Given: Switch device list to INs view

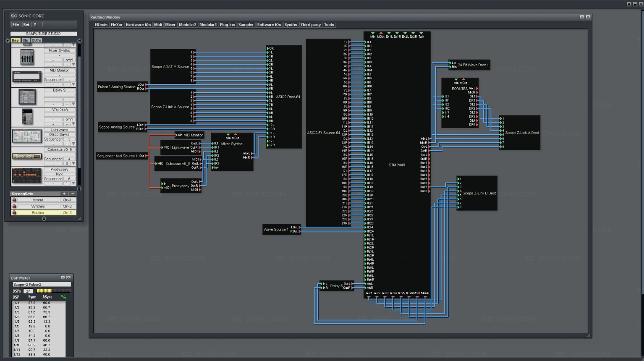Looking at the screenshot, I should pos(25,40).
